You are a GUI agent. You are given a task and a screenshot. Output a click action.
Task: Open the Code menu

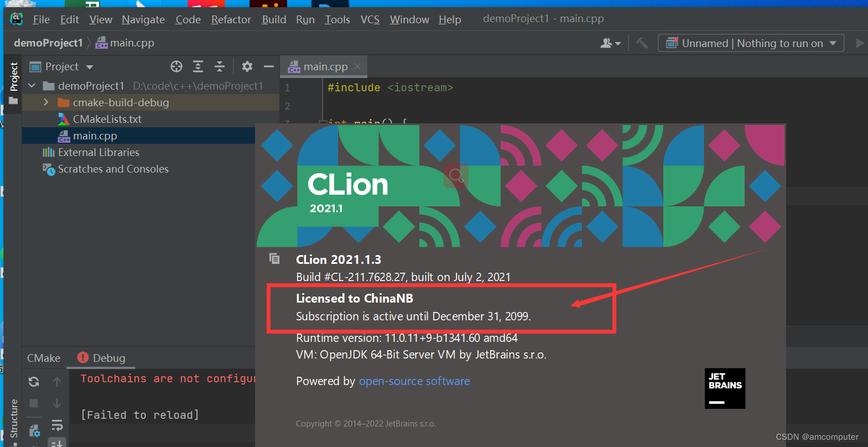(188, 19)
